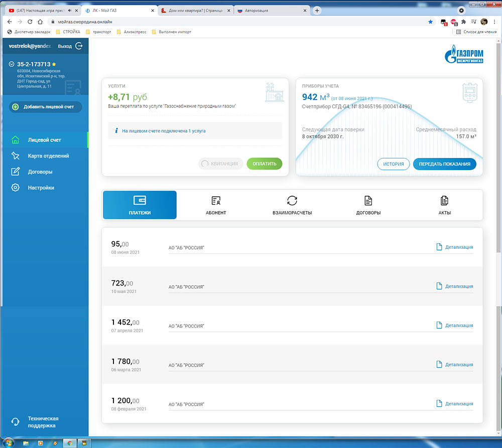
Task: Click the logout arrow icon next to Выход
Action: coord(79,46)
